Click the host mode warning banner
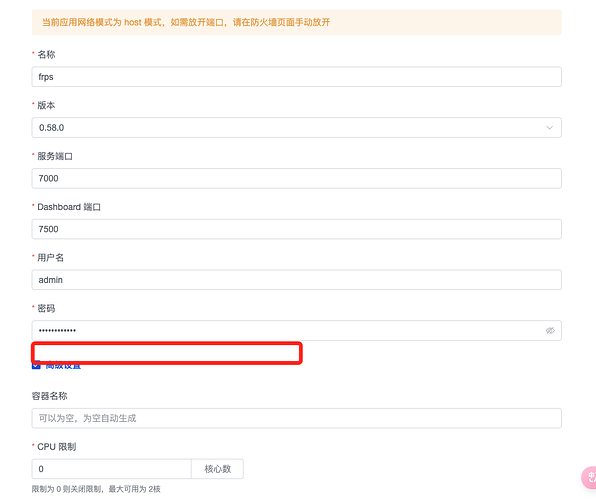Screen dimensions: 596x500 [296, 22]
